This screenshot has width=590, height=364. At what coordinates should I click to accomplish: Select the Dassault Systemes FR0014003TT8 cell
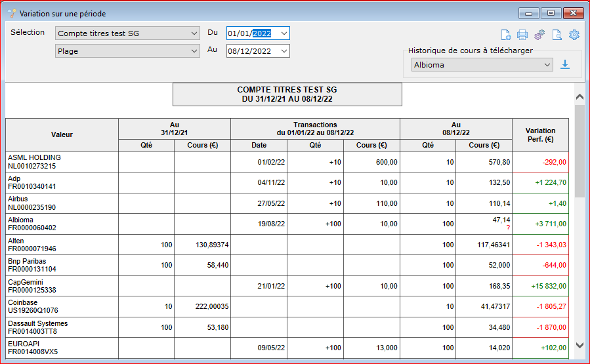62,327
